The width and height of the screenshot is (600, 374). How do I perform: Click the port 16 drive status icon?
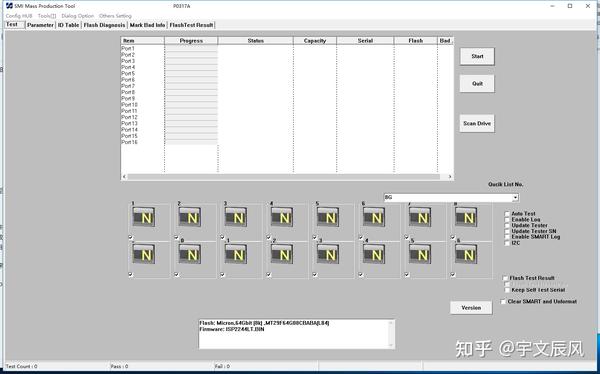point(466,254)
